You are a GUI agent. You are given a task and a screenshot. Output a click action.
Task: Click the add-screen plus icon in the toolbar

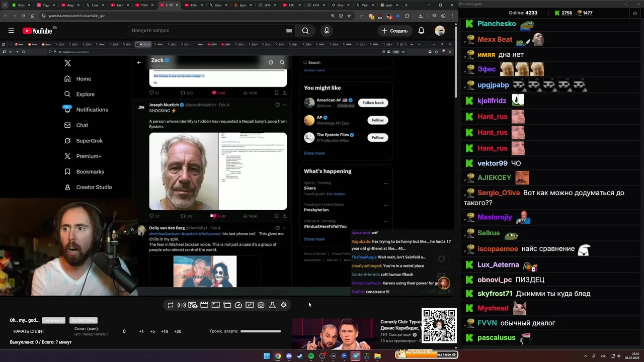[250, 305]
